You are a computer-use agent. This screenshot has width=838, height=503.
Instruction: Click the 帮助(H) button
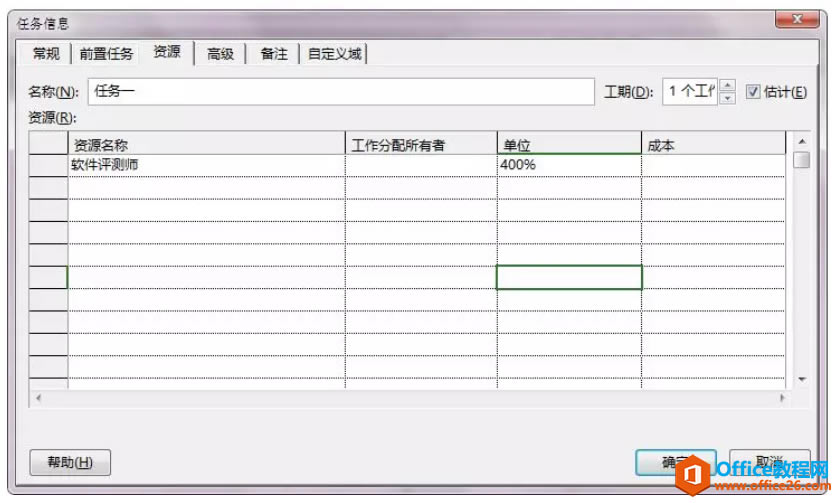click(x=70, y=462)
